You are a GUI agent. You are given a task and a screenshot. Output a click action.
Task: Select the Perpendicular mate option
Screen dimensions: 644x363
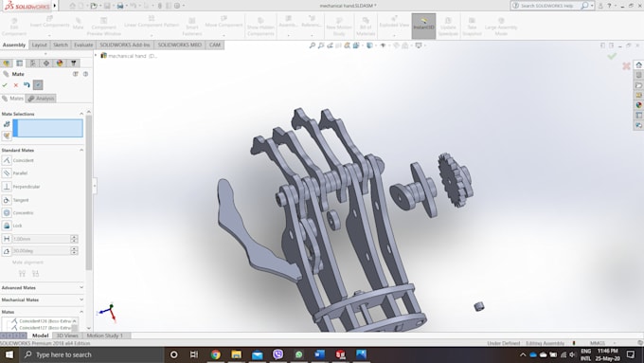point(22,187)
